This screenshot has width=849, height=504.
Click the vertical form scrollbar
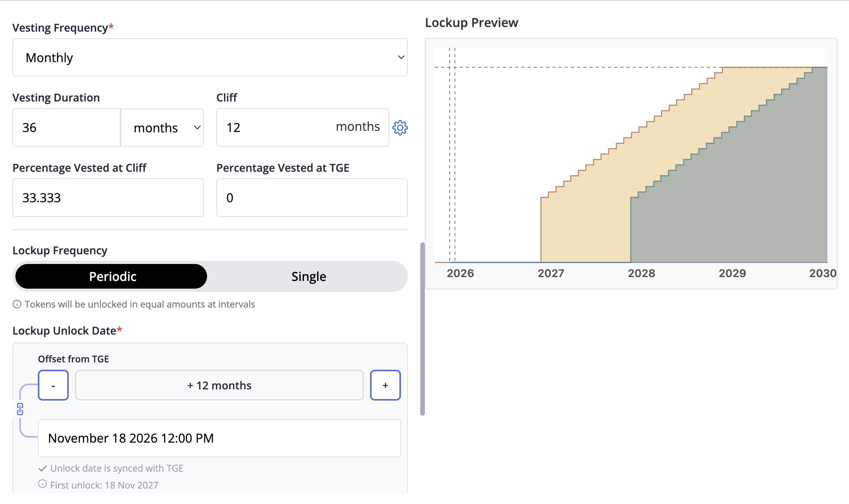(x=423, y=329)
